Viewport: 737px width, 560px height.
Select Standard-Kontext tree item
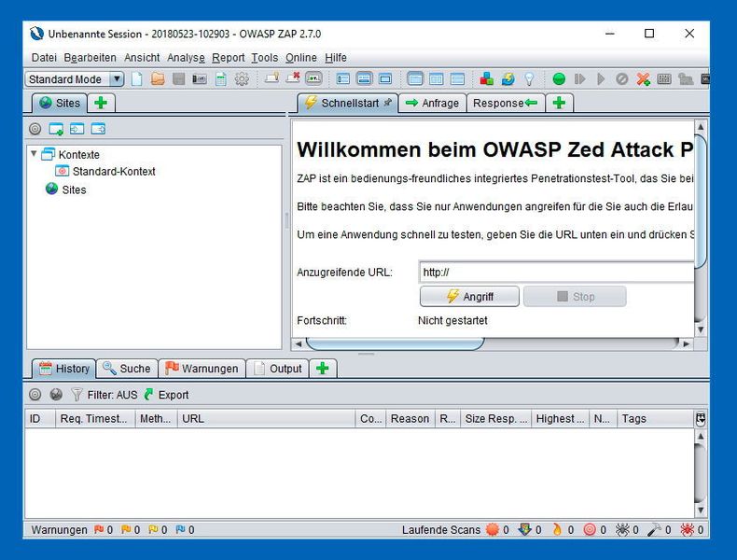[x=114, y=171]
